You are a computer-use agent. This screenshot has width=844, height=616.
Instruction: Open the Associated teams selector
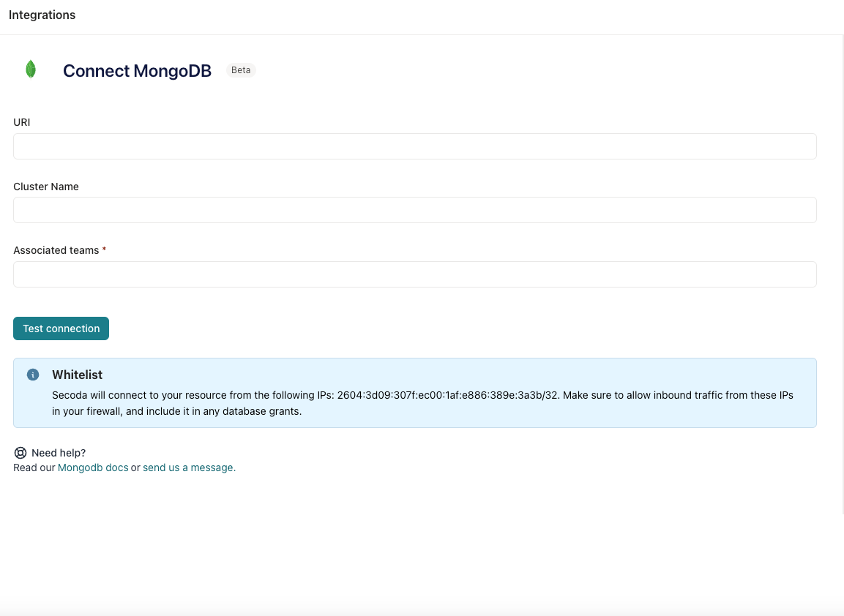414,274
